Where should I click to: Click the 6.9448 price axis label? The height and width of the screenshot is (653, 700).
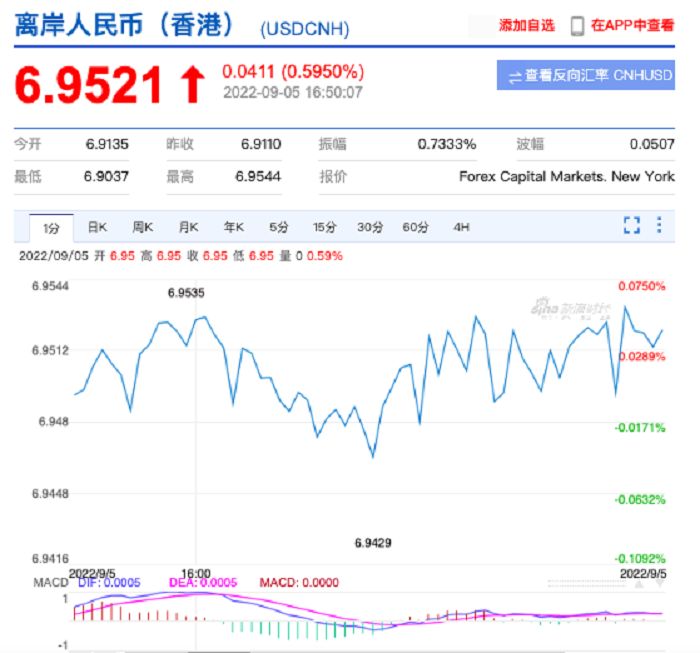50,494
